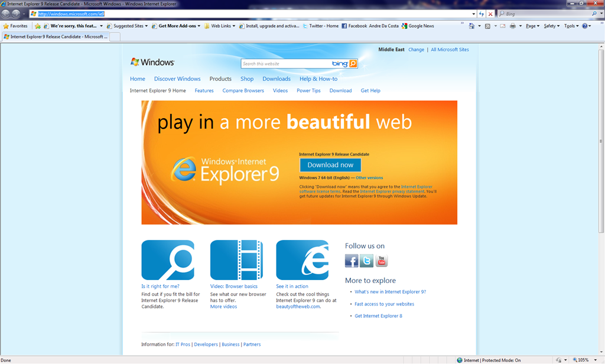
Task: Click the IT Pros link
Action: tap(183, 344)
